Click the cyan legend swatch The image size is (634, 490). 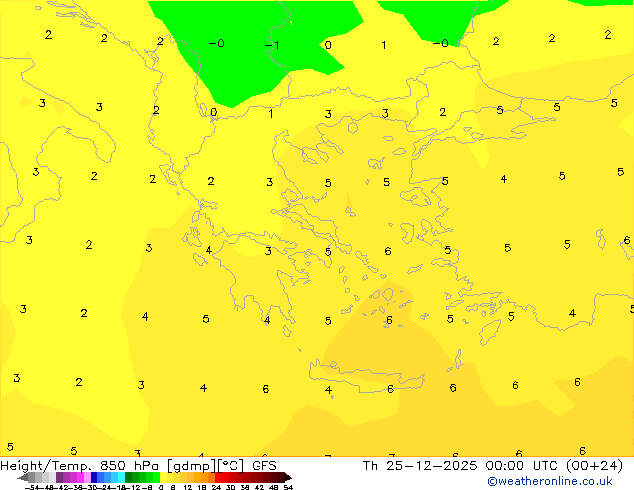coord(121,477)
